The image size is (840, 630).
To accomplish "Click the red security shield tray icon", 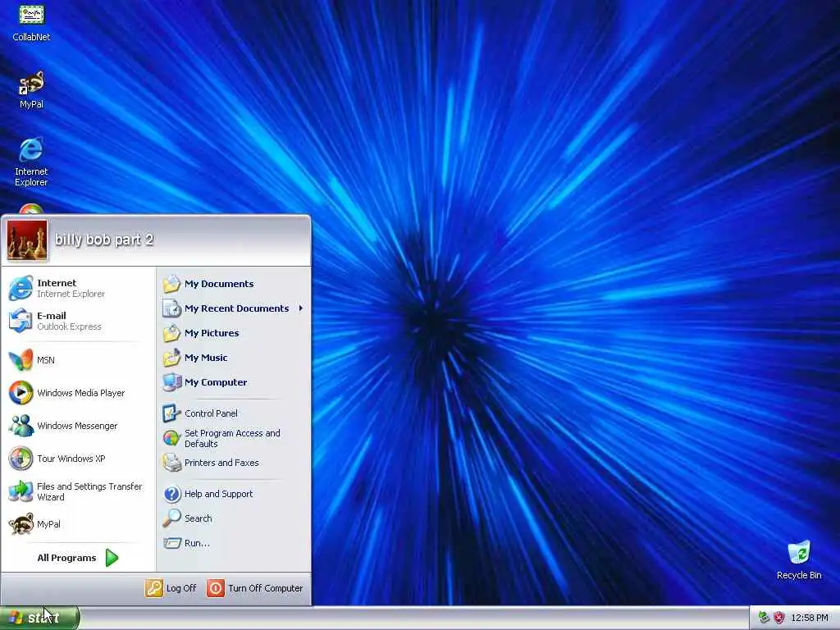I will coord(779,618).
